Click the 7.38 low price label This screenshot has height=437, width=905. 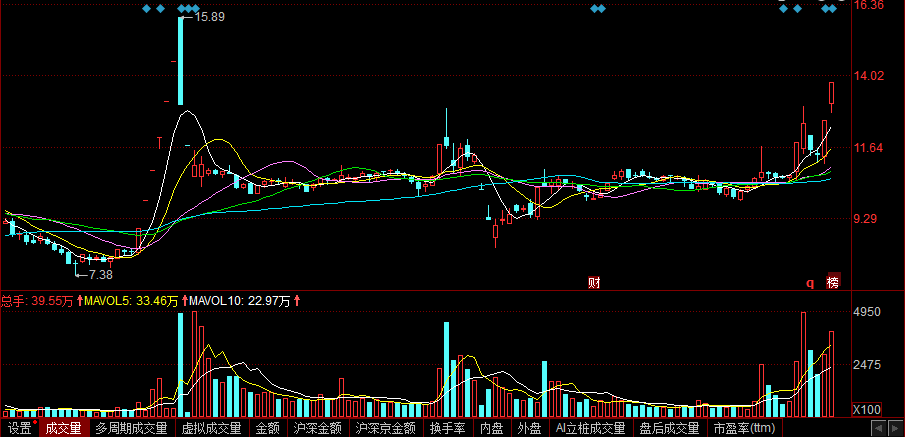[102, 275]
